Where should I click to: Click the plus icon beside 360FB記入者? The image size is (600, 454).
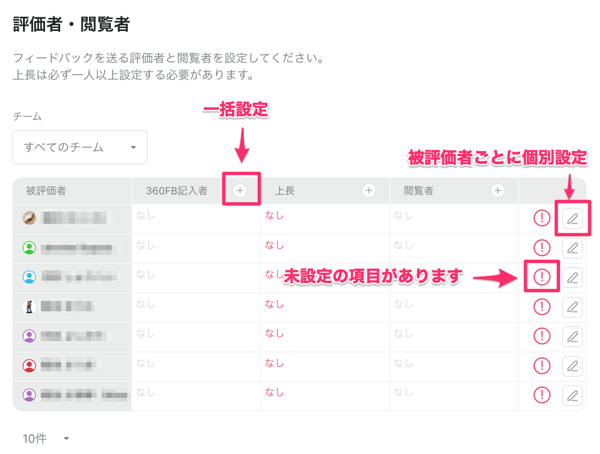240,190
